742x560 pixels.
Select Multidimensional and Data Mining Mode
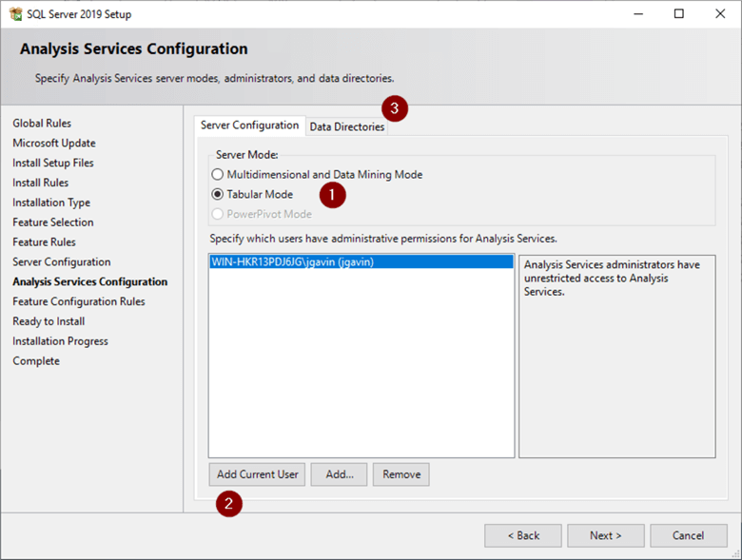click(218, 175)
